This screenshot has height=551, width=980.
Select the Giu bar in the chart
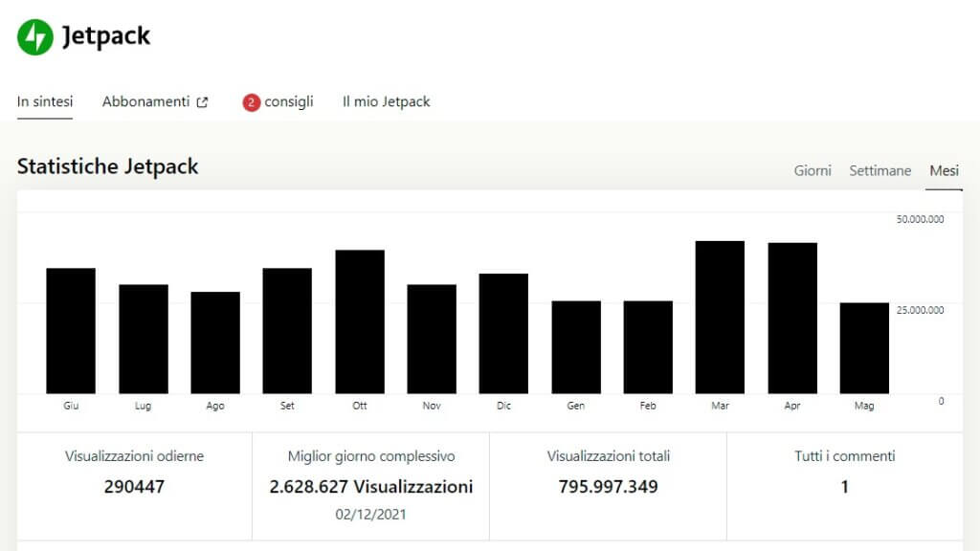click(x=71, y=331)
